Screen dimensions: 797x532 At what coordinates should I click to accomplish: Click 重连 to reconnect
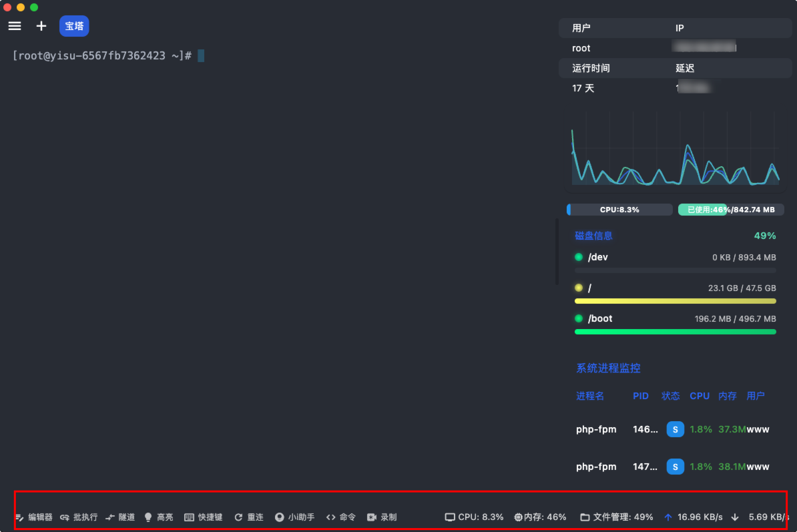249,517
